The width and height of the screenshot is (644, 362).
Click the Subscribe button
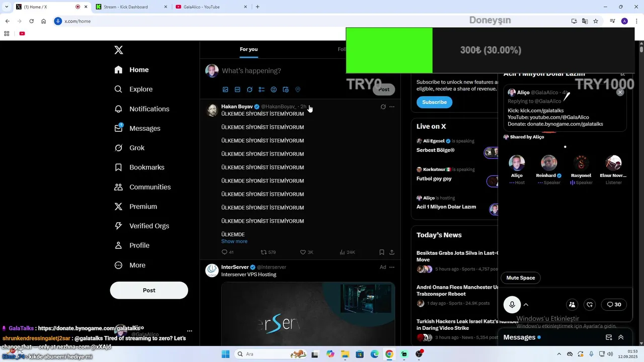coord(434,102)
